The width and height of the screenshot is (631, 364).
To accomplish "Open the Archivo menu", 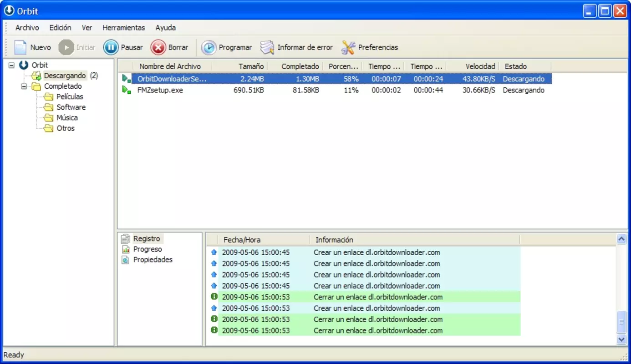I will 27,28.
